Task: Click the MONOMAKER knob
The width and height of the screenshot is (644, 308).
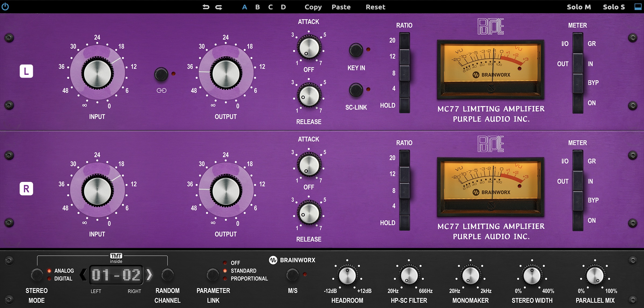Action: [470, 275]
